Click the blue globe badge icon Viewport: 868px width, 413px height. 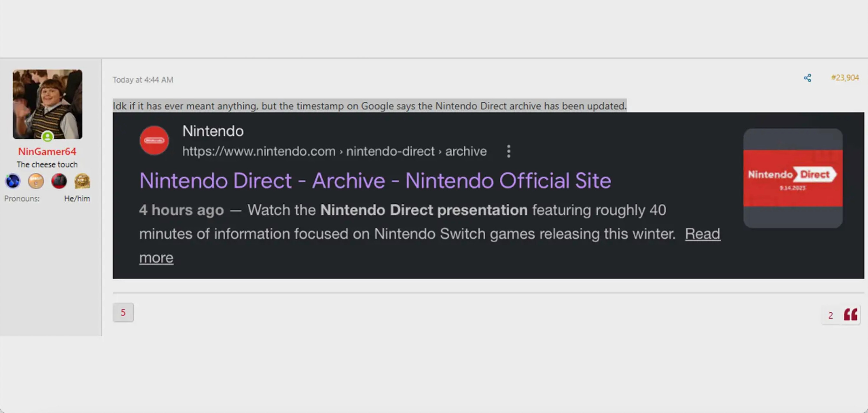(13, 181)
